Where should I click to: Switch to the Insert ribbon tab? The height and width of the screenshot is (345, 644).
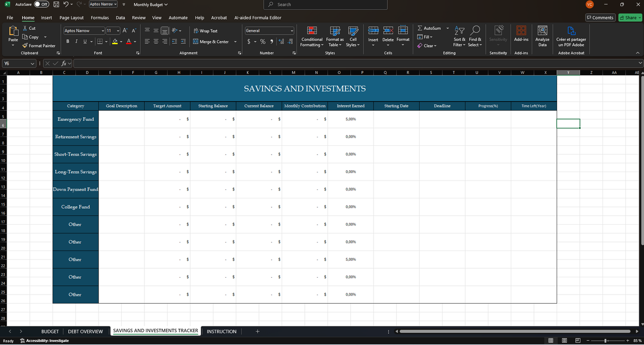(x=46, y=18)
